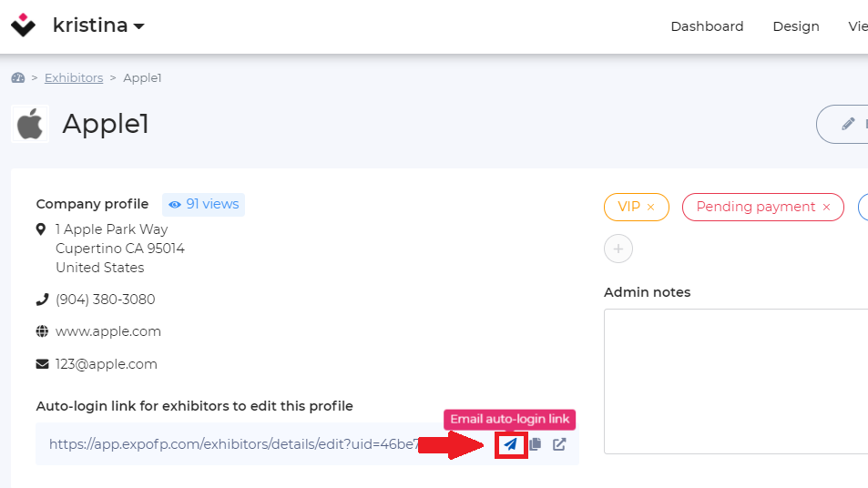Click the Apple company logo thumbnail
The height and width of the screenshot is (488, 868).
coord(30,124)
